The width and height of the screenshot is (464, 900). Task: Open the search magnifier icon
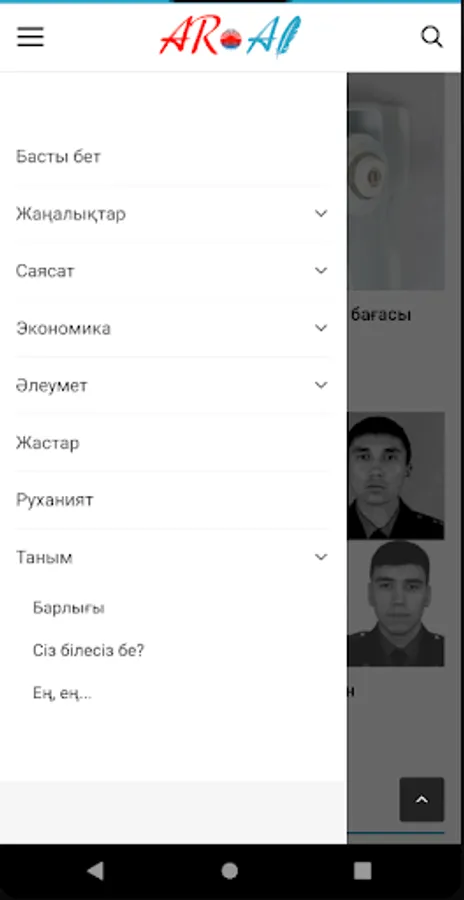432,37
